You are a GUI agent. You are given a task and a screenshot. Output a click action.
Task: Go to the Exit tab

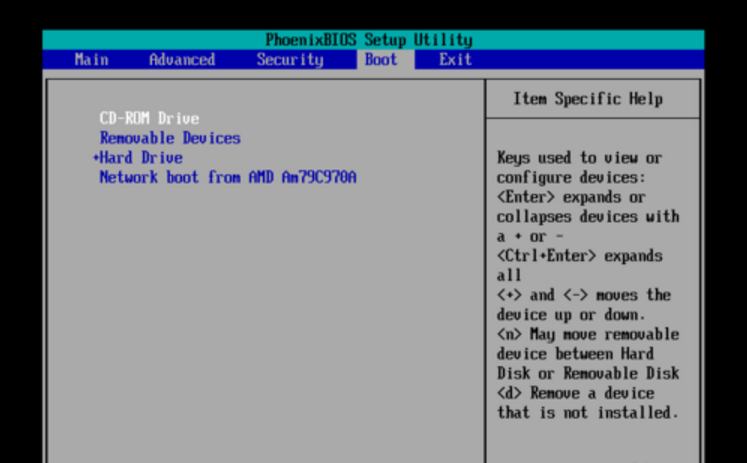(x=455, y=60)
